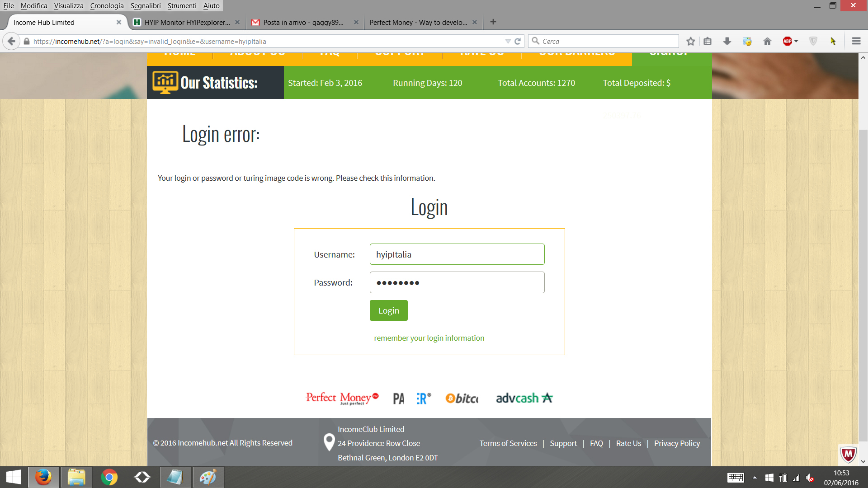Open the Segnalibri menu
Viewport: 868px width, 488px height.
tap(146, 6)
